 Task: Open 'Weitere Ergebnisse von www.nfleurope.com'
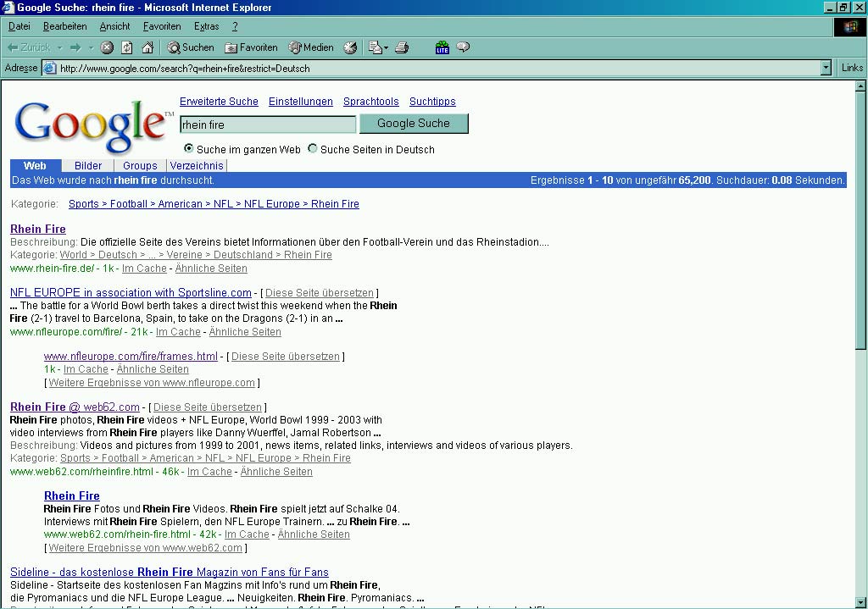152,382
